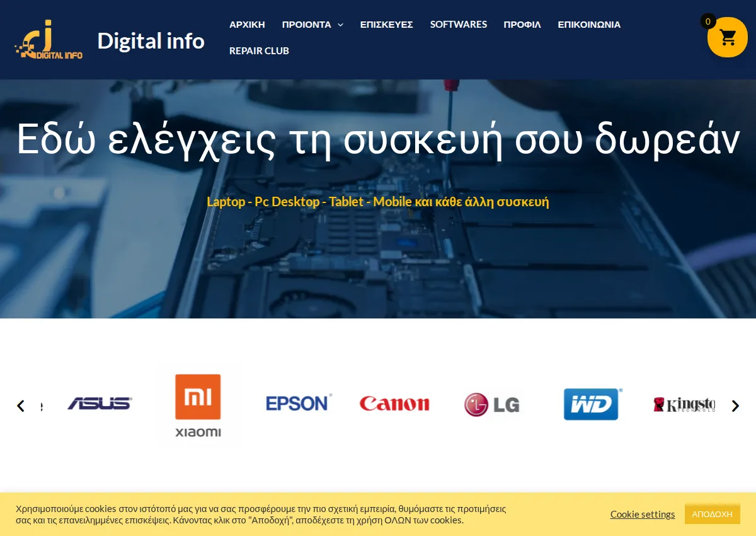Click the Digital Info logo image
Image resolution: width=756 pixels, height=536 pixels.
click(49, 40)
